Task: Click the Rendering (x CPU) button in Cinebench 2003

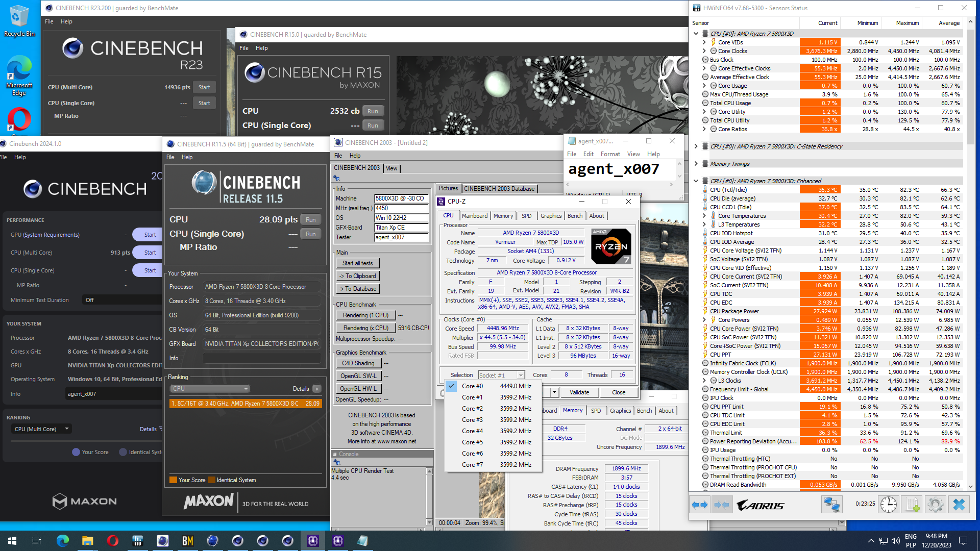Action: point(365,328)
